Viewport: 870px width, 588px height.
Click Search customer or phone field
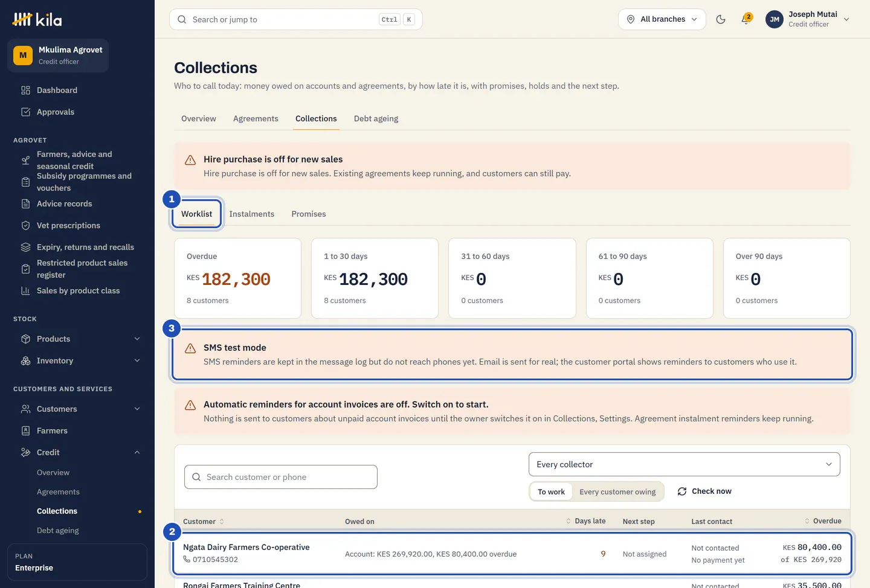tap(281, 477)
